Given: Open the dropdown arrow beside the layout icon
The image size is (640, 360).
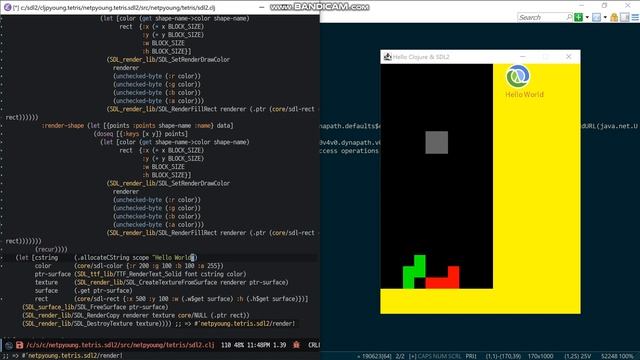Looking at the screenshot, I should click(605, 18).
